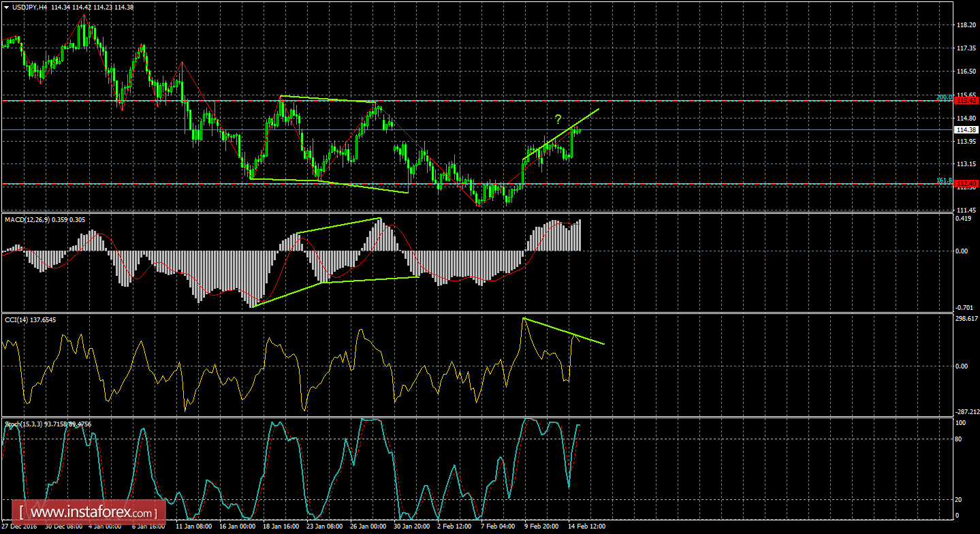The height and width of the screenshot is (534, 980).
Task: Select the 118.20 price scale value
Action: (x=965, y=25)
